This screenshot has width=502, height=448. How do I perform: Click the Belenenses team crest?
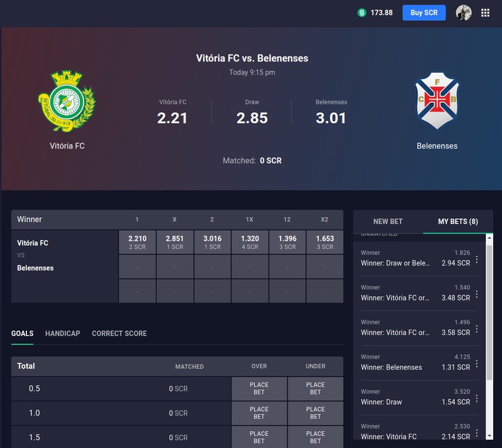437,100
